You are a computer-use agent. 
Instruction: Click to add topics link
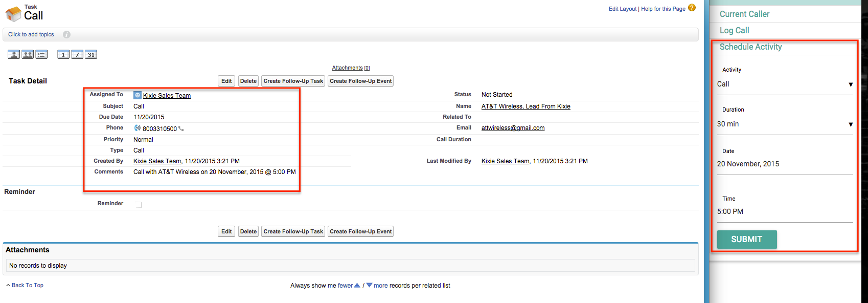click(x=31, y=35)
